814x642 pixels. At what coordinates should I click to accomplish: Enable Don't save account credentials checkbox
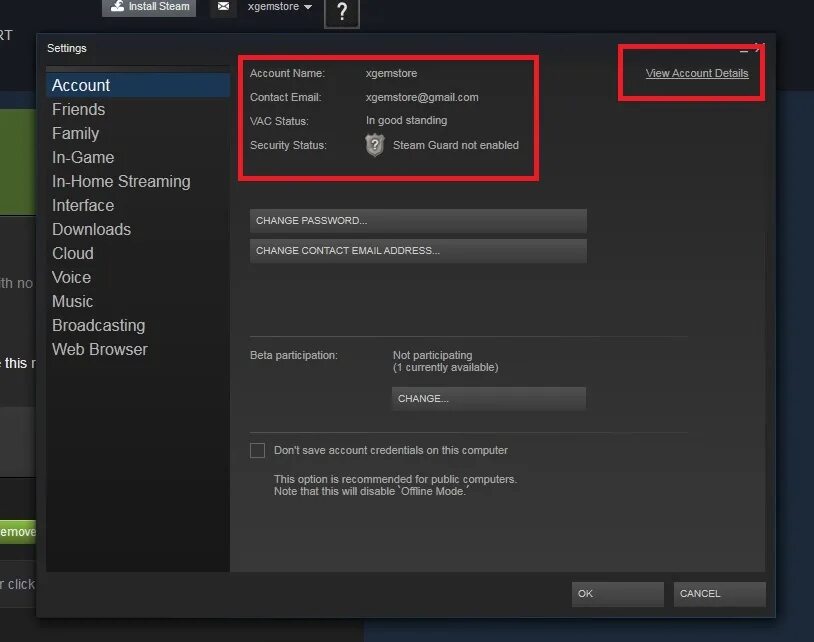(257, 450)
